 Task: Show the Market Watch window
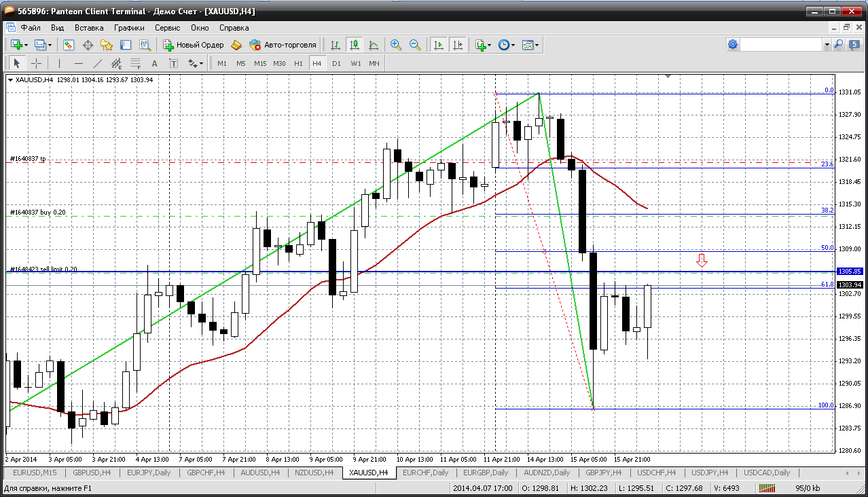tap(69, 45)
